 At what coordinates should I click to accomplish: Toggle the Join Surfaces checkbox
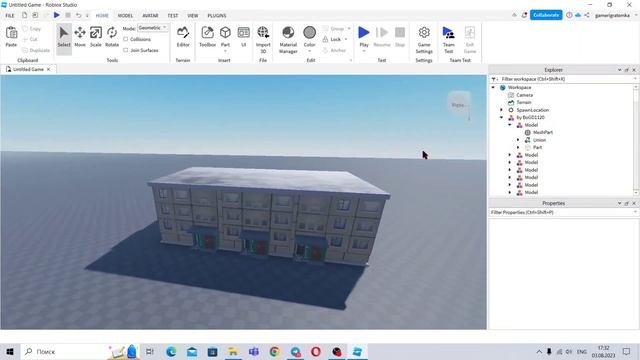(x=126, y=50)
